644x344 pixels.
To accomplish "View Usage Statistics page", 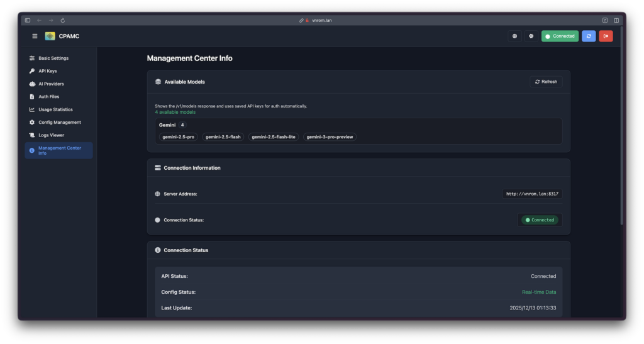I will (x=55, y=109).
